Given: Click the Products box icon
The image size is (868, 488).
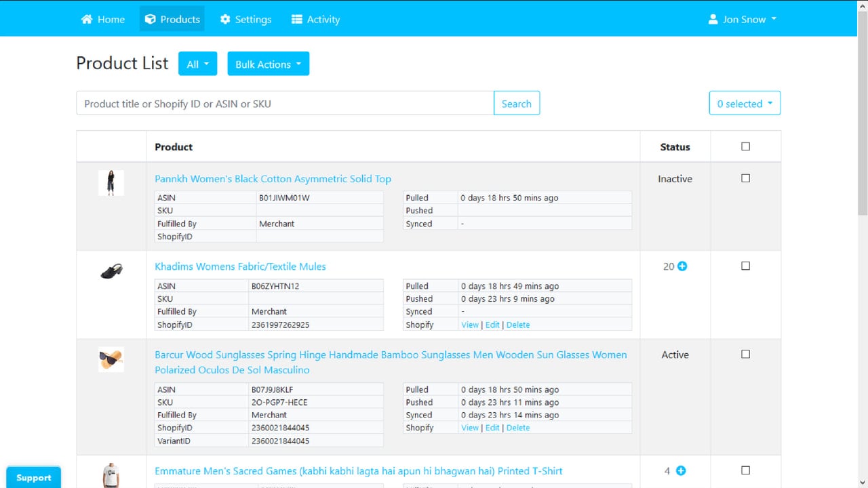Looking at the screenshot, I should point(151,20).
